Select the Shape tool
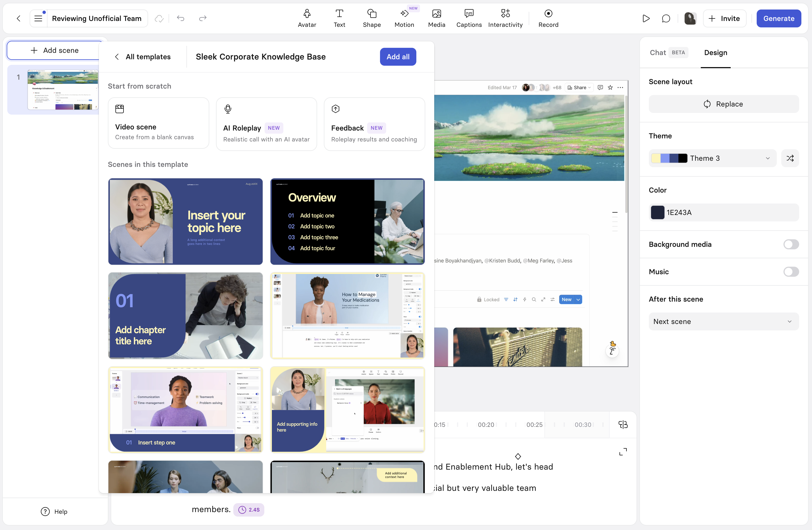The height and width of the screenshot is (530, 812). coord(372,18)
